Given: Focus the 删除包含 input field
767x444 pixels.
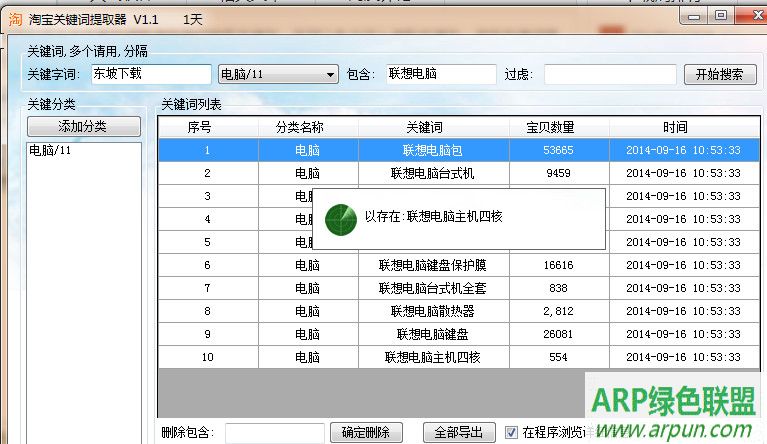Looking at the screenshot, I should coord(275,433).
